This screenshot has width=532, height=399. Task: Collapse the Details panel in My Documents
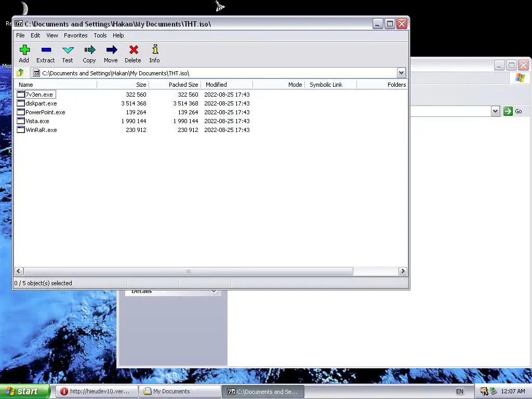pos(214,291)
